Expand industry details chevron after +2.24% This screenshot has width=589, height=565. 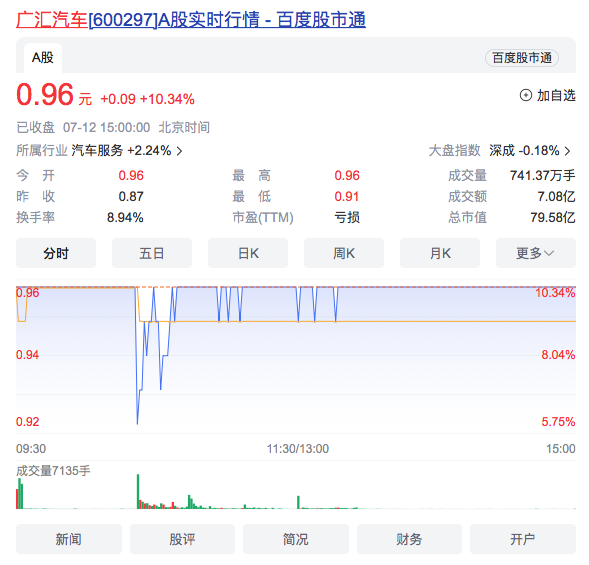point(180,151)
